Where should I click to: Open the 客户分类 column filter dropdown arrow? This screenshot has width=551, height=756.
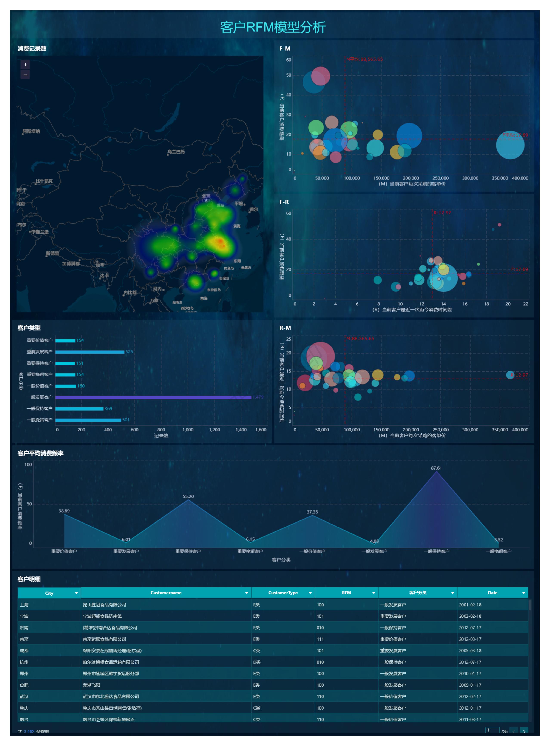pos(453,593)
